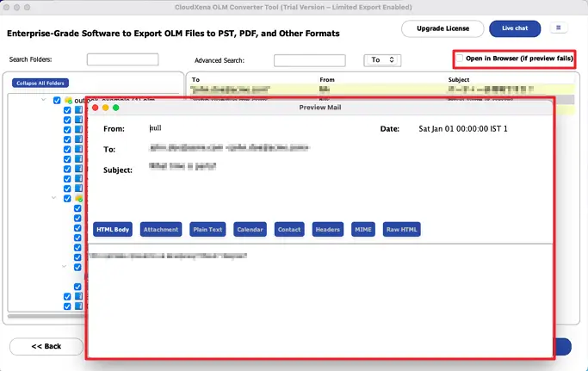The height and width of the screenshot is (371, 588).
Task: Click the OLM file icon in tree
Action: tap(68, 101)
